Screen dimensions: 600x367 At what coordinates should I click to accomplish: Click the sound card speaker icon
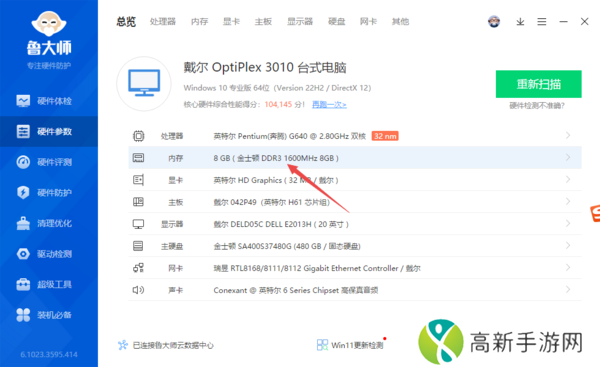click(138, 290)
